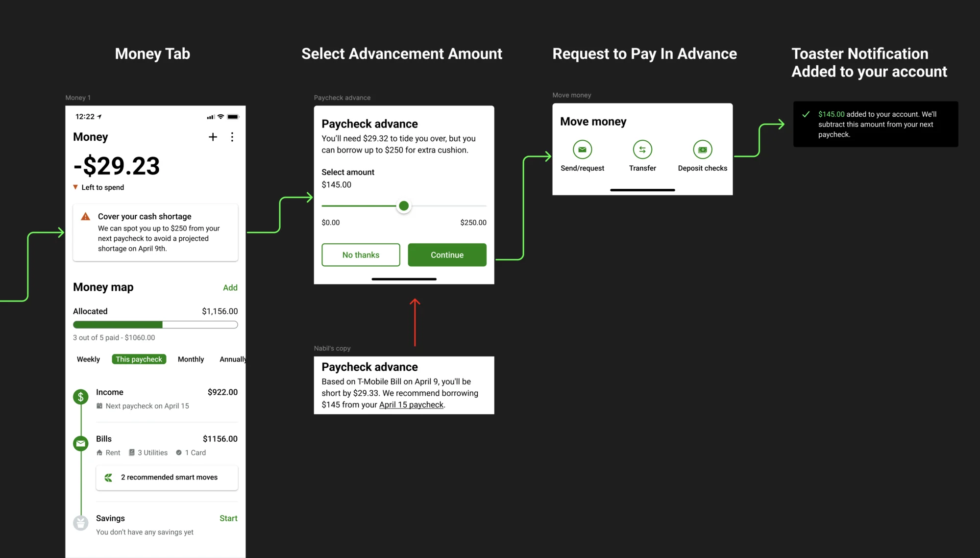Tap 'You don't have any savings yet' text
Image resolution: width=980 pixels, height=558 pixels.
click(x=145, y=533)
